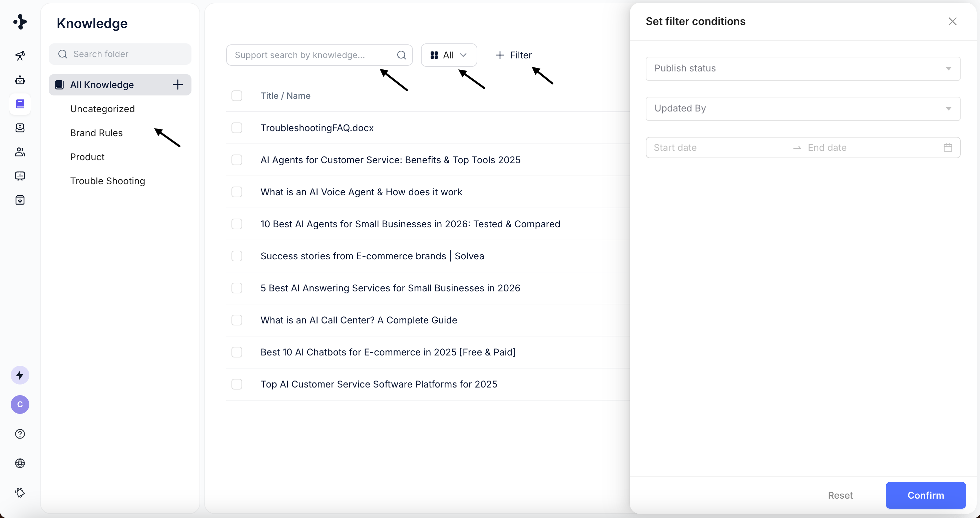Open the help question mark icon

coord(20,434)
